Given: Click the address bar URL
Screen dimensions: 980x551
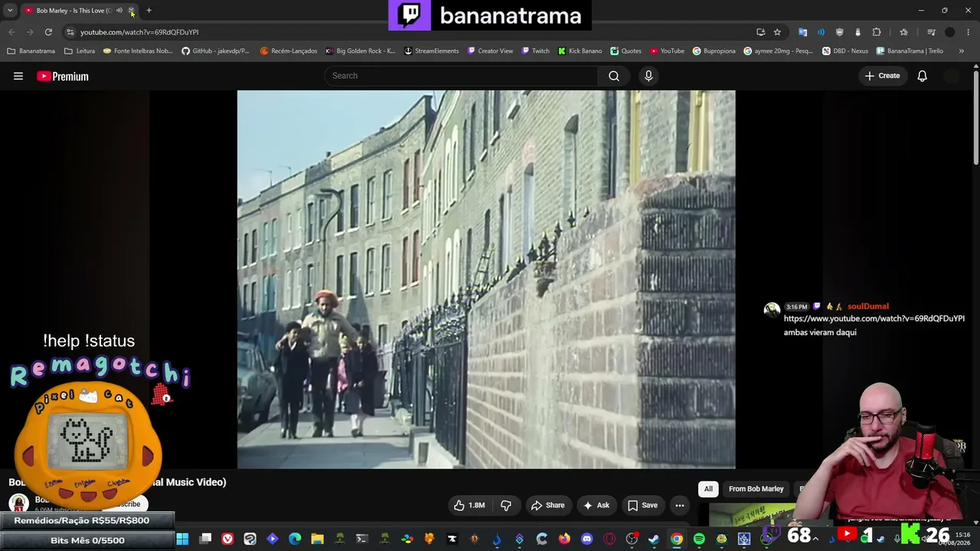Looking at the screenshot, I should (139, 32).
